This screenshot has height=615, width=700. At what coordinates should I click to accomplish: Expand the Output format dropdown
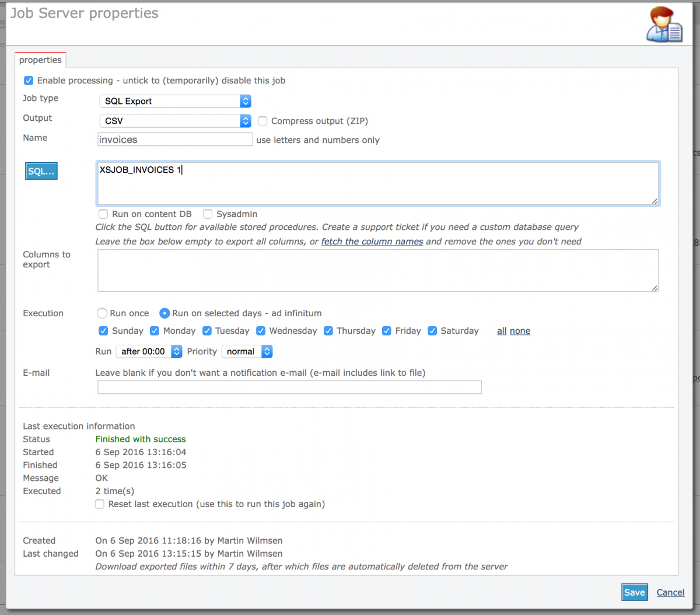click(175, 121)
